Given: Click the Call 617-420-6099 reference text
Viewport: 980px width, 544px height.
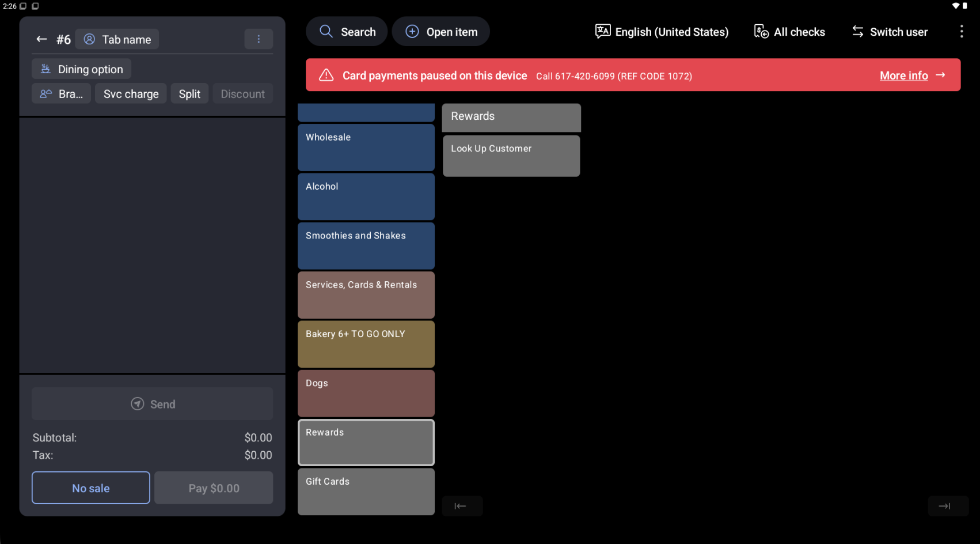Looking at the screenshot, I should (614, 76).
